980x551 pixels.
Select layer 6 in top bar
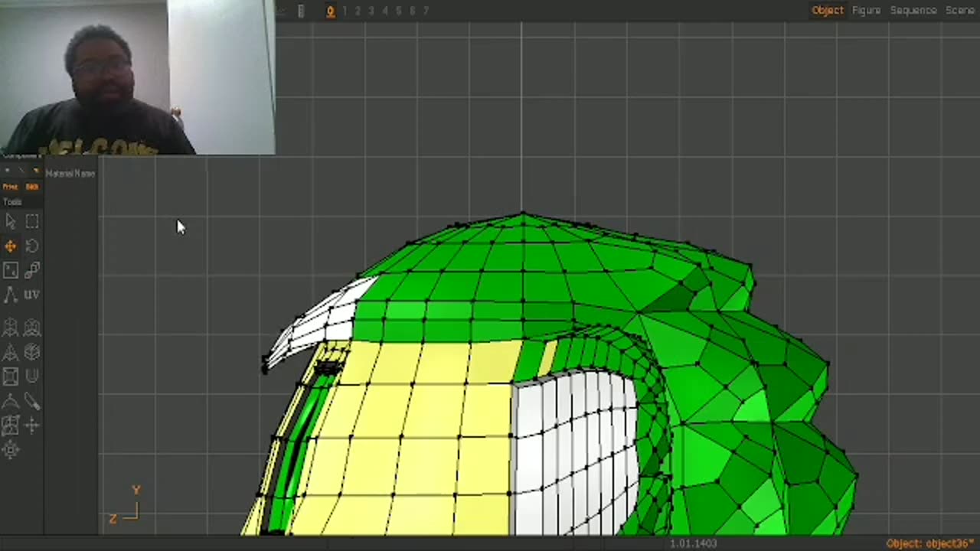412,11
